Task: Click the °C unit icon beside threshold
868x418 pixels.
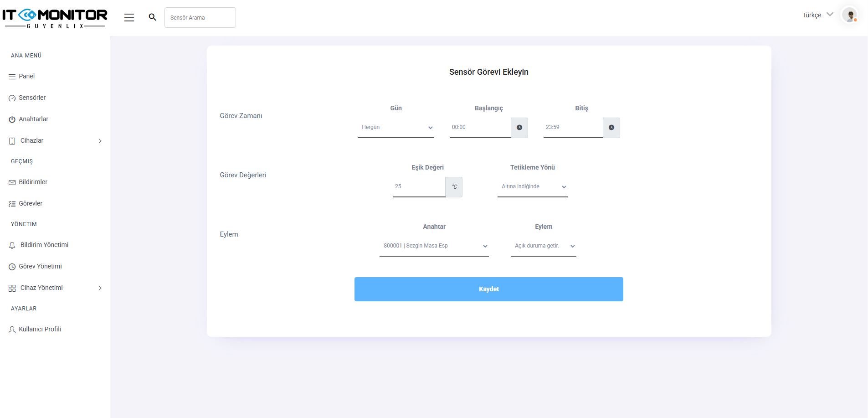Action: pyautogui.click(x=454, y=187)
